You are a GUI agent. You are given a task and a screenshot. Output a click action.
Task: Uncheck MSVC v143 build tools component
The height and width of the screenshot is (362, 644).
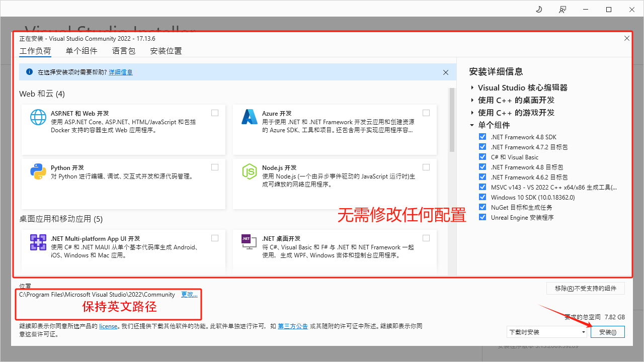(x=483, y=187)
